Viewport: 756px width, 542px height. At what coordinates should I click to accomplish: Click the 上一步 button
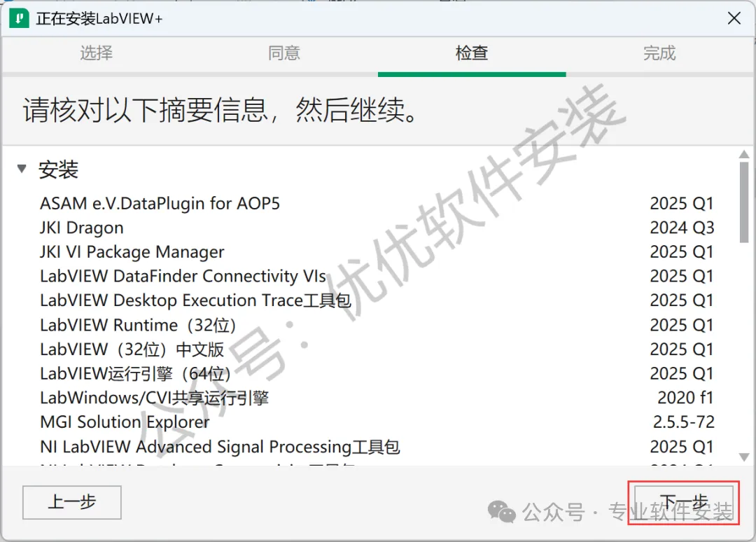72,502
